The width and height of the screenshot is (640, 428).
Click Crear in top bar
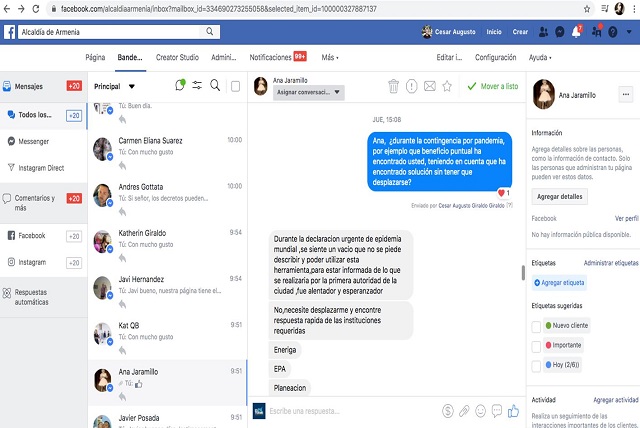[x=520, y=32]
